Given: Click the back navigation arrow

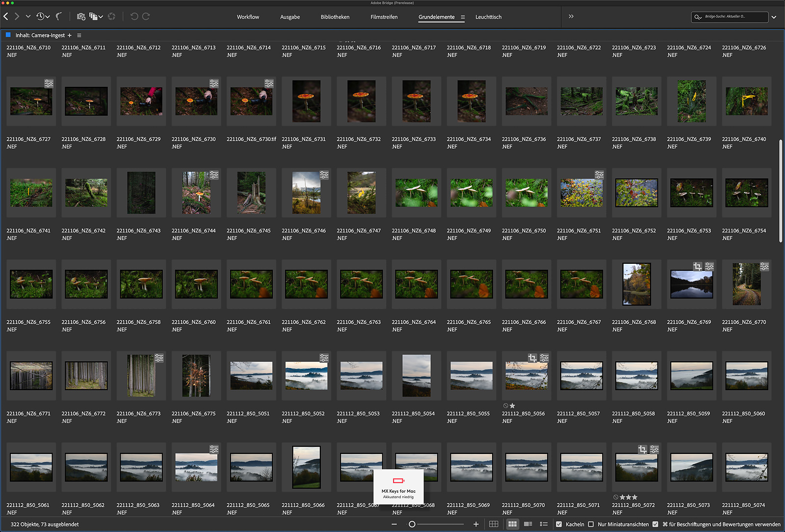Looking at the screenshot, I should (x=6, y=17).
